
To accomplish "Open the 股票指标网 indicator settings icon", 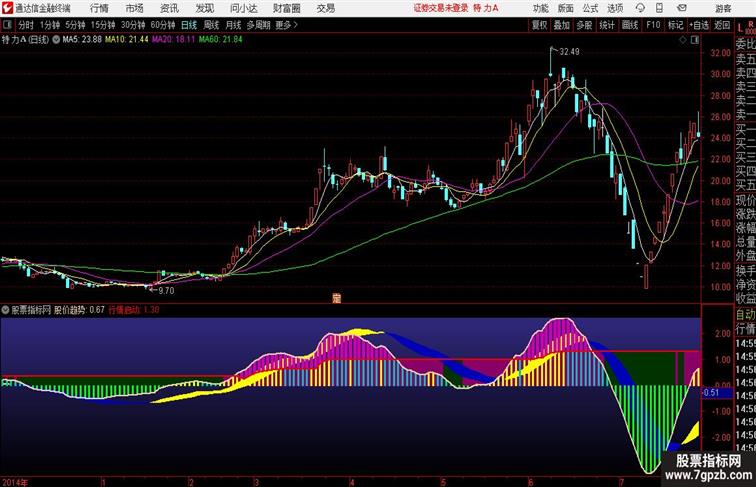I will click(5, 310).
